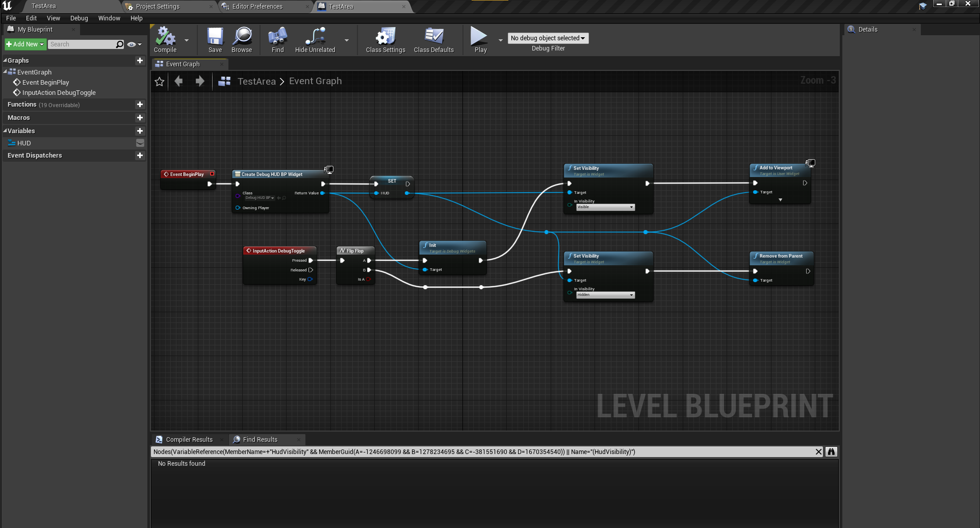980x528 pixels.
Task: Click the Add New button
Action: (x=25, y=44)
